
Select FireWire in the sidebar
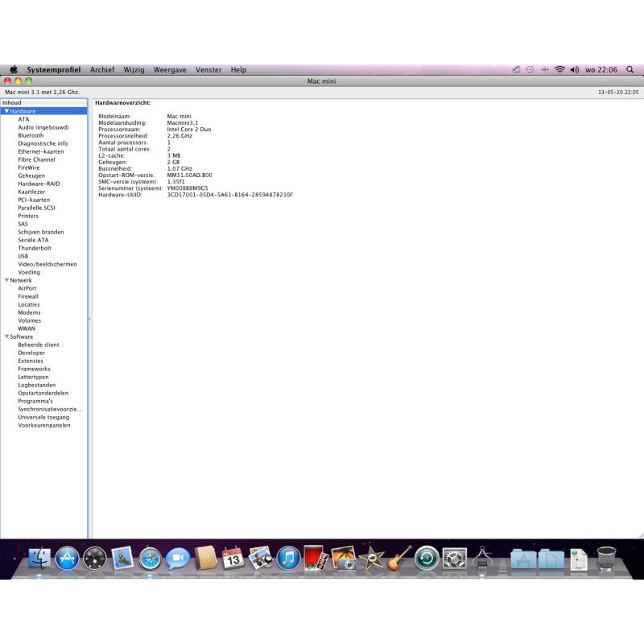point(29,167)
